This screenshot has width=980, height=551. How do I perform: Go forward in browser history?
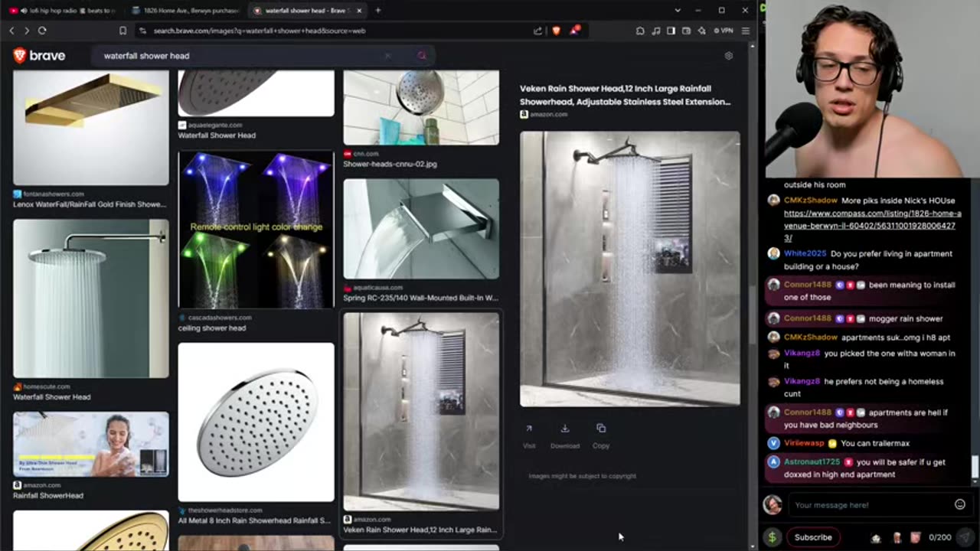pos(26,31)
